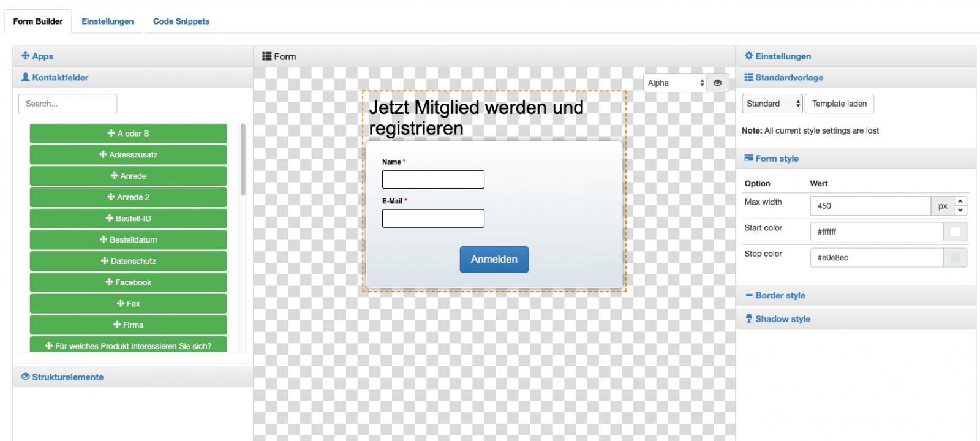The height and width of the screenshot is (441, 980).
Task: Toggle the form preview eye button
Action: [x=717, y=83]
